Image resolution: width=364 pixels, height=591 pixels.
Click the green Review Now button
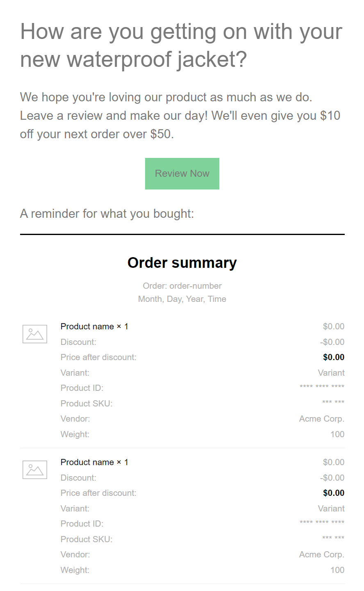(x=182, y=173)
